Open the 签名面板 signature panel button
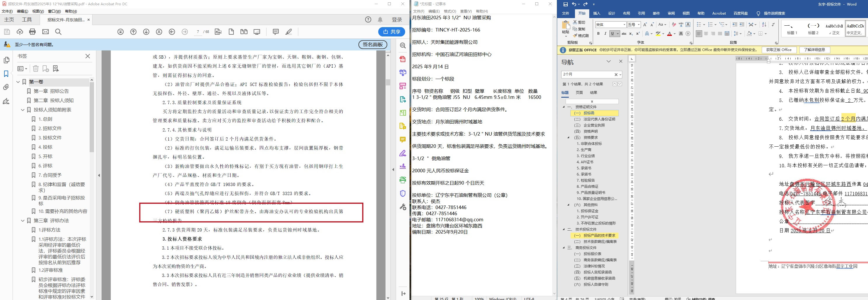The width and height of the screenshot is (868, 300). [x=373, y=44]
